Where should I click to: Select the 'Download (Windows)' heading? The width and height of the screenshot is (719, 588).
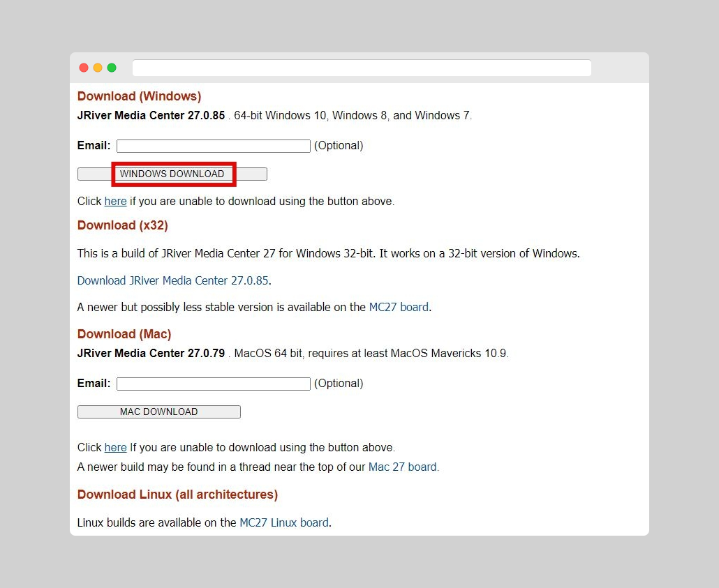(140, 96)
